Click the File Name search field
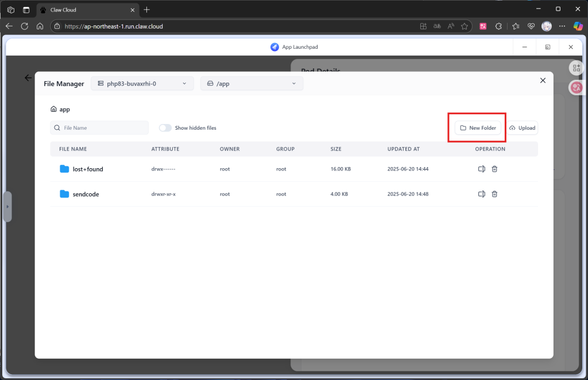This screenshot has width=588, height=380. 99,128
